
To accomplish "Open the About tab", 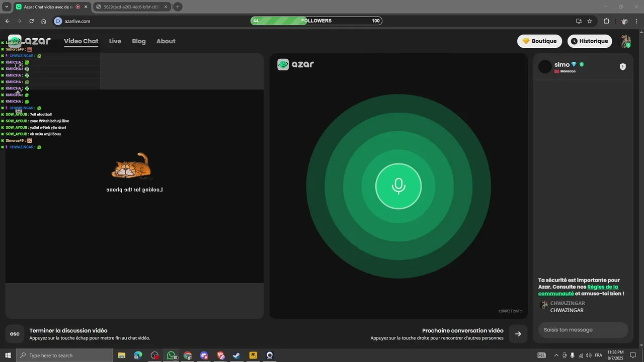I will click(166, 41).
